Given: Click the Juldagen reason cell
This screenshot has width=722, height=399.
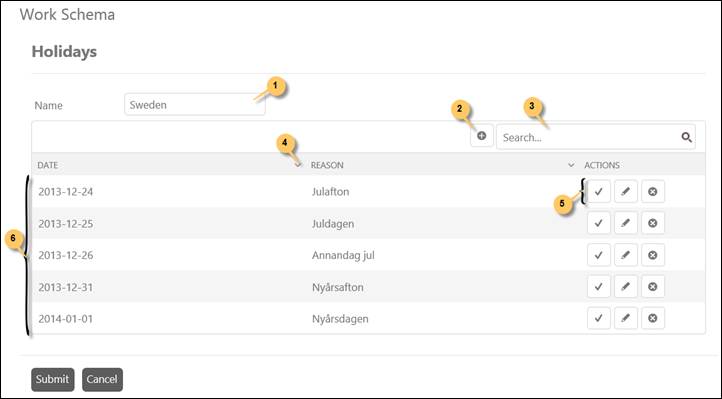Looking at the screenshot, I should pos(333,224).
